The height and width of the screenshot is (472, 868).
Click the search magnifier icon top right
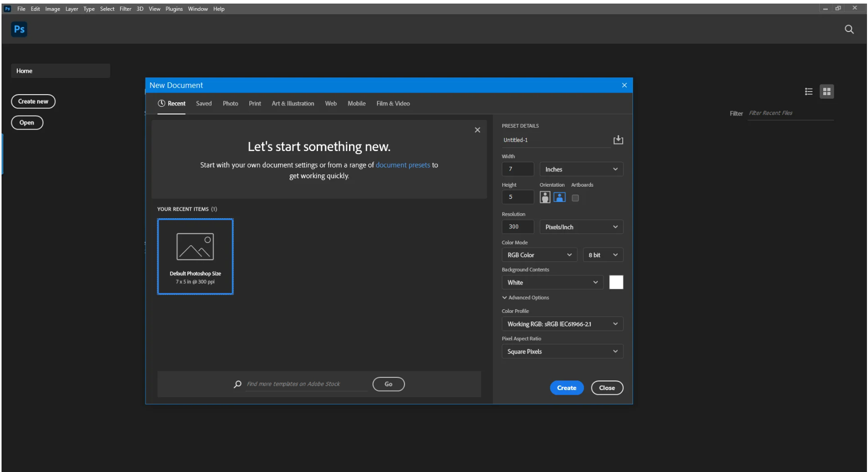(x=849, y=29)
